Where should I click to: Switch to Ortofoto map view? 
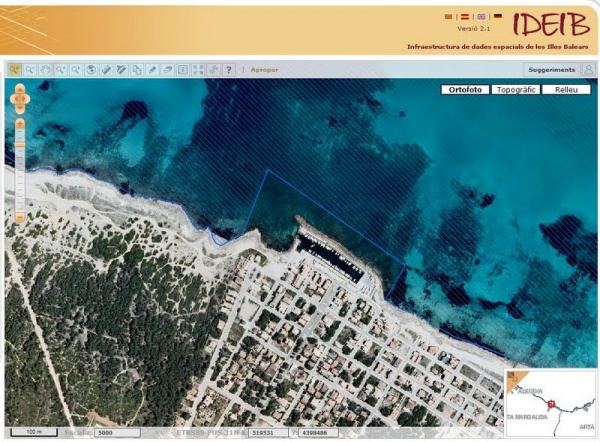click(466, 89)
